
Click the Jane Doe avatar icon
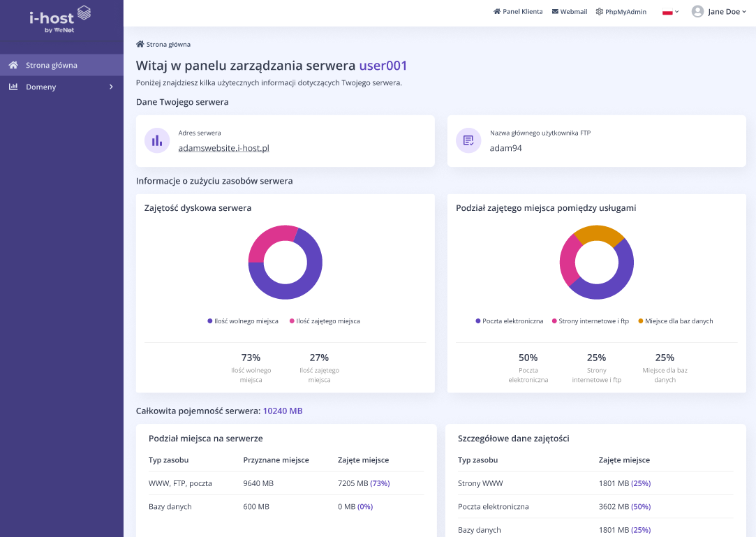(696, 10)
